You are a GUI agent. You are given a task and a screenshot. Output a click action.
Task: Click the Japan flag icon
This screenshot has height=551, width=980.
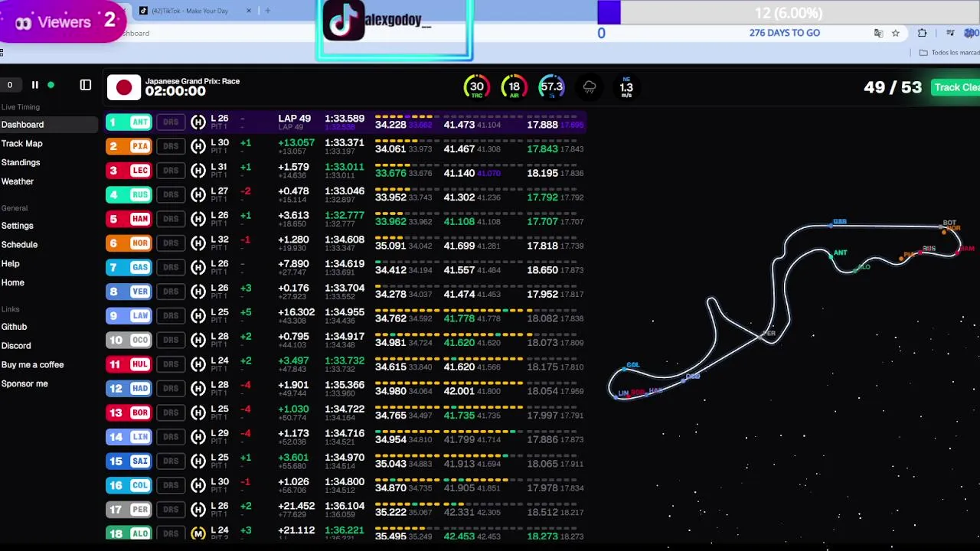[x=123, y=87]
